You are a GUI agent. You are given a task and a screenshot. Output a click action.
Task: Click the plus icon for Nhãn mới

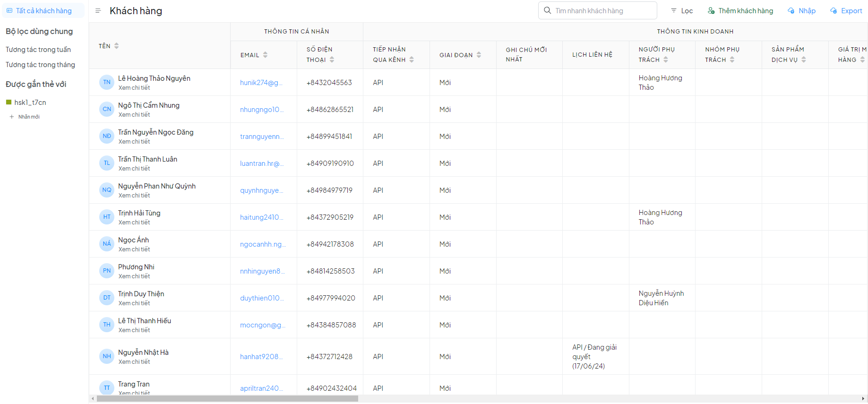point(12,117)
